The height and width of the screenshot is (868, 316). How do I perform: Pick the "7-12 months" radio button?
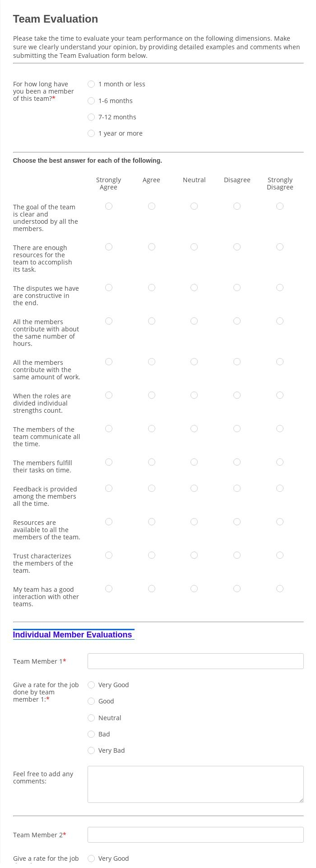(91, 117)
